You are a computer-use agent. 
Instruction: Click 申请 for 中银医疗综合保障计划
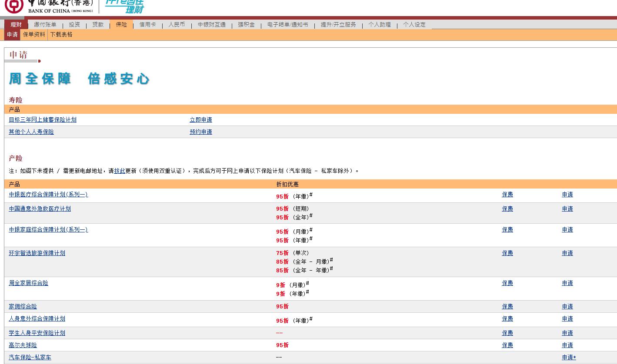(x=567, y=195)
